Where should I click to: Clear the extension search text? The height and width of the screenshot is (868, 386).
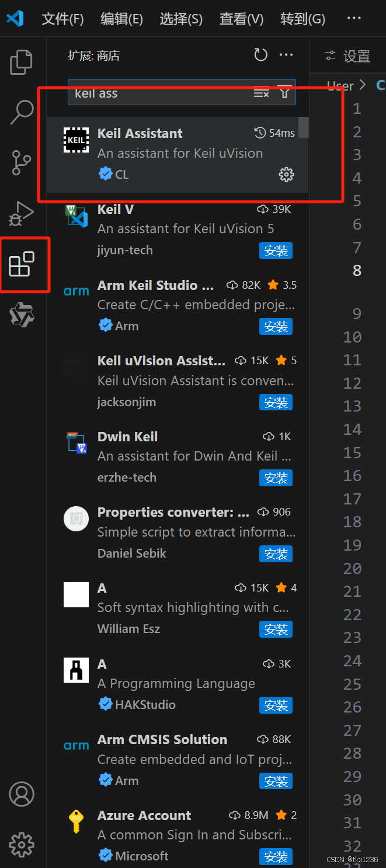click(x=260, y=92)
